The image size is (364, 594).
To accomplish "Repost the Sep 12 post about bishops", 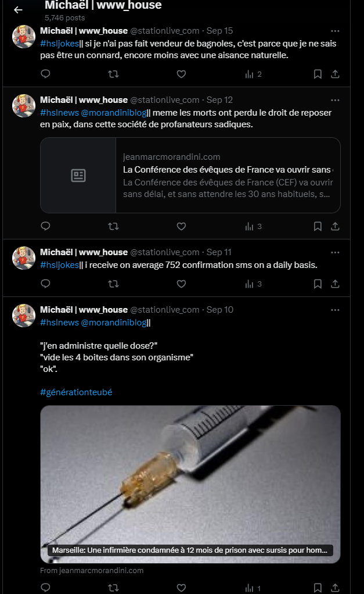I will click(x=114, y=226).
